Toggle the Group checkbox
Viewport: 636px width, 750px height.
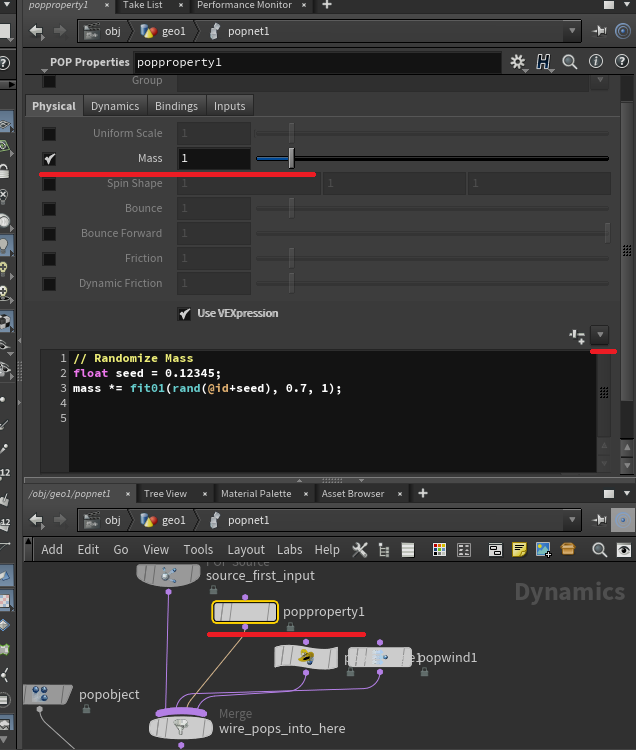[x=49, y=81]
